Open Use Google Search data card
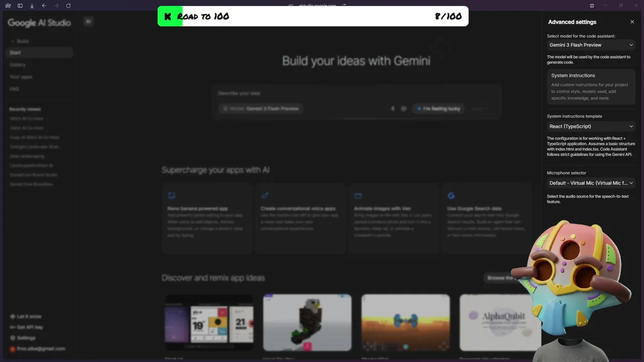The width and height of the screenshot is (644, 362). (487, 219)
